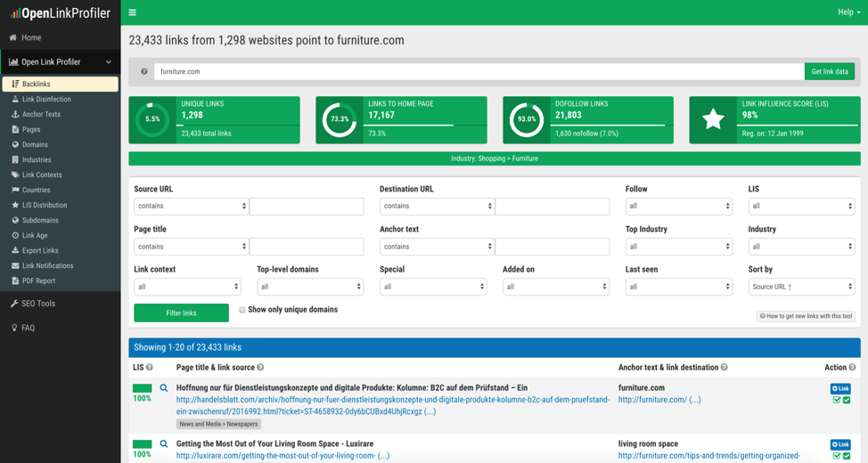Click the Filter links button
This screenshot has height=463, width=868.
click(181, 313)
